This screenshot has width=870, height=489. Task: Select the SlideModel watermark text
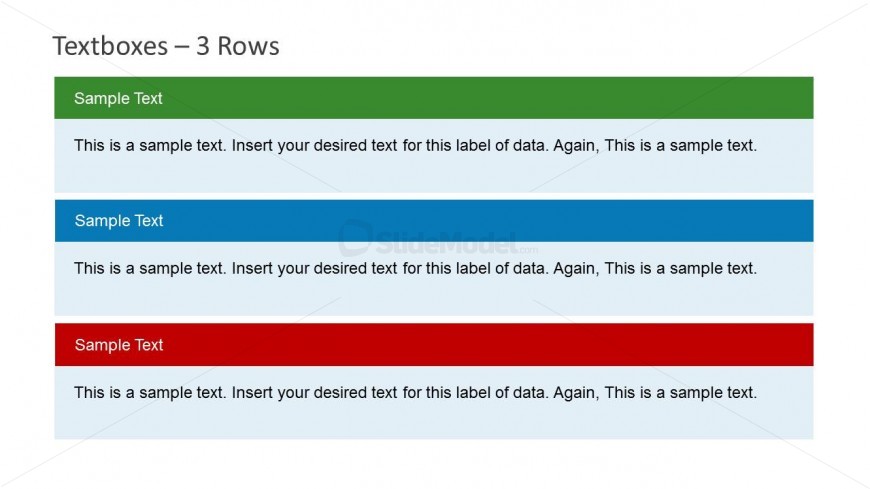(x=445, y=241)
